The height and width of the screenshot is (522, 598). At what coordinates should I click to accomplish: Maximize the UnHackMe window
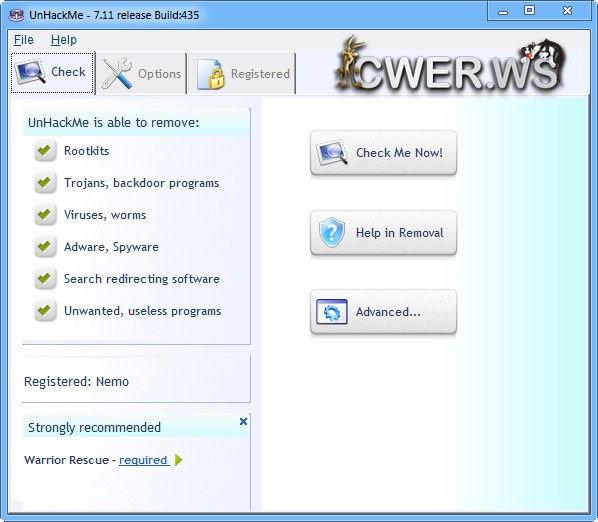click(529, 10)
